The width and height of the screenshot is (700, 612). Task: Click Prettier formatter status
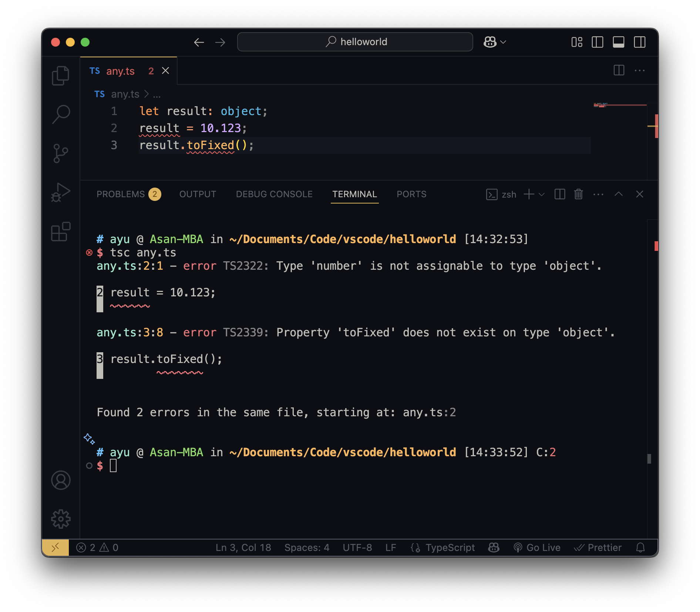(x=598, y=548)
